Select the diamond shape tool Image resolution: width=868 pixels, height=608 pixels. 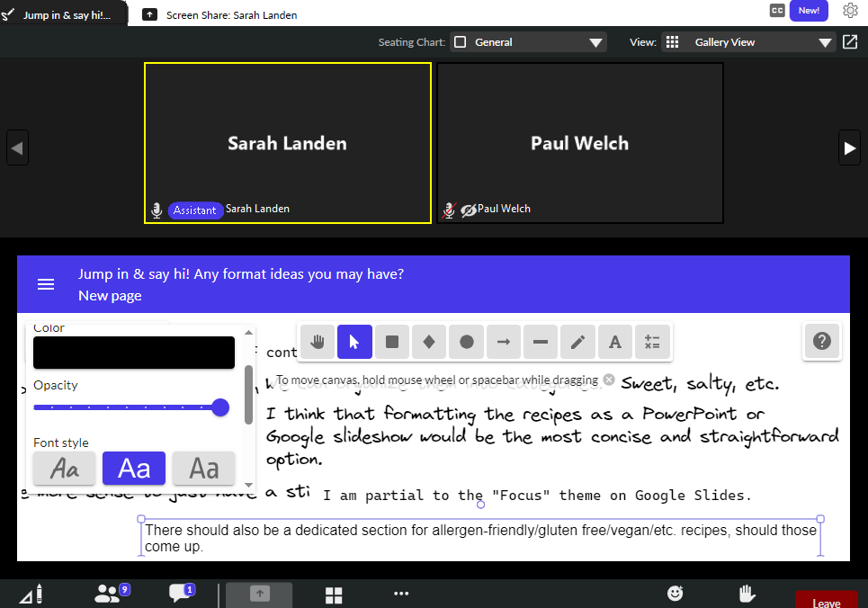(429, 342)
